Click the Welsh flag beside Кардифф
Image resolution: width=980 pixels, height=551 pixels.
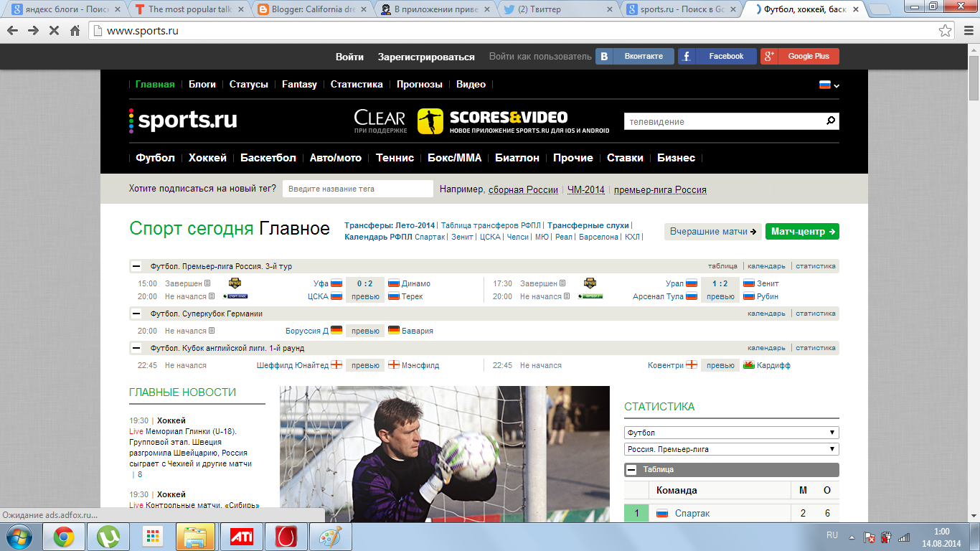[749, 365]
